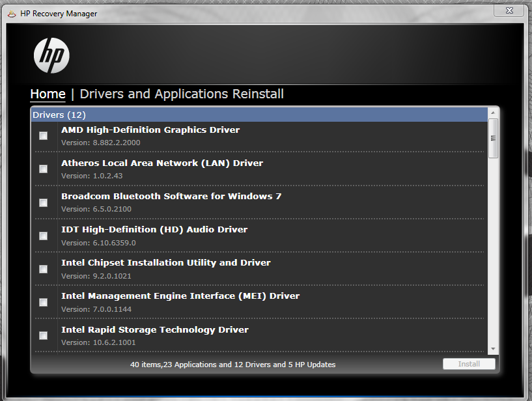Image resolution: width=532 pixels, height=401 pixels.
Task: Select the Broadcom Bluetooth Software checkbox
Action: tap(44, 202)
